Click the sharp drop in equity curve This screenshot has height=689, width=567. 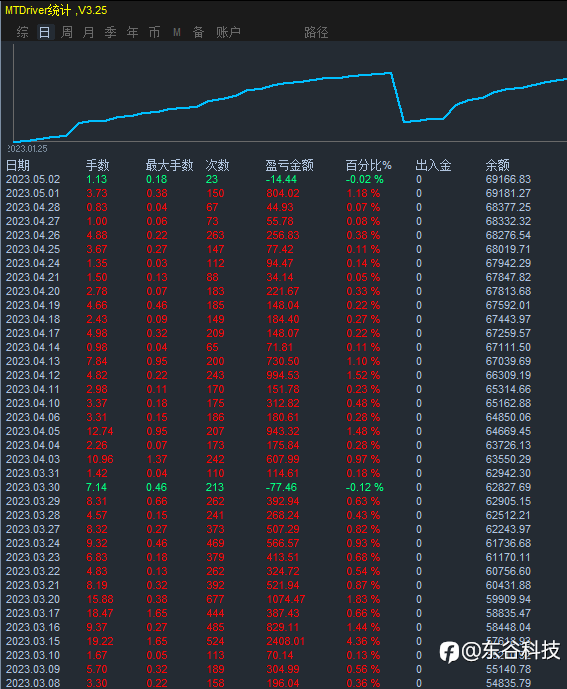click(397, 98)
